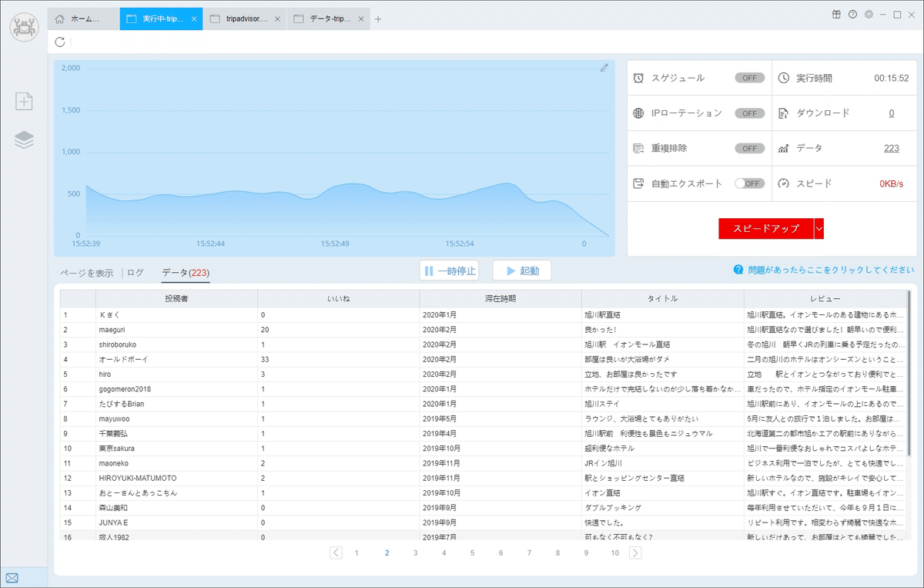
Task: Switch to tripadvisor tab
Action: click(x=245, y=18)
